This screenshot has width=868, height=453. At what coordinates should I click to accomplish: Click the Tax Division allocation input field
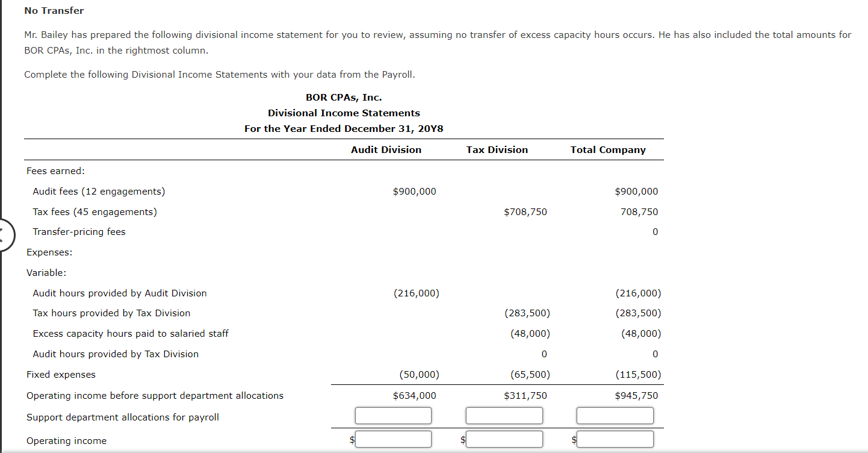pos(504,415)
